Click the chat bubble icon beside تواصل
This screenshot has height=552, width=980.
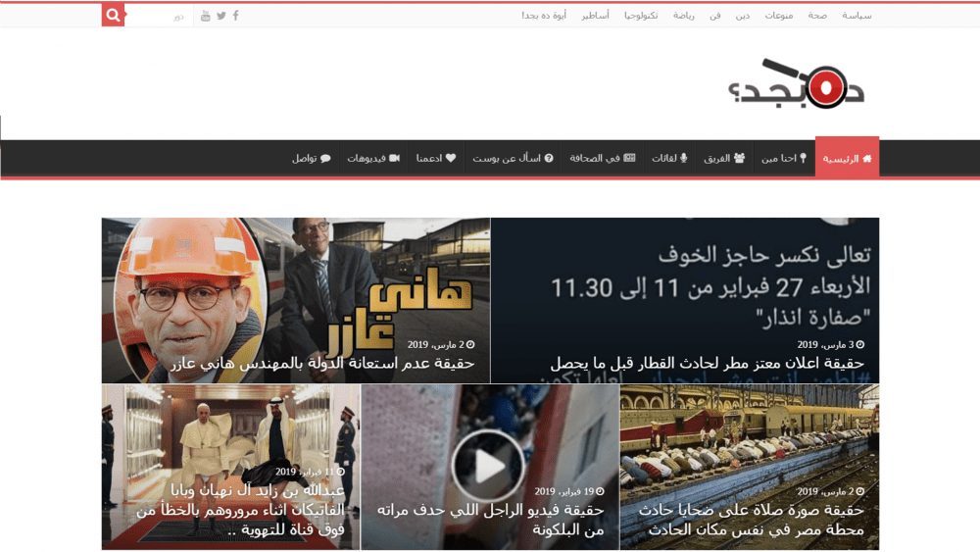pos(325,158)
